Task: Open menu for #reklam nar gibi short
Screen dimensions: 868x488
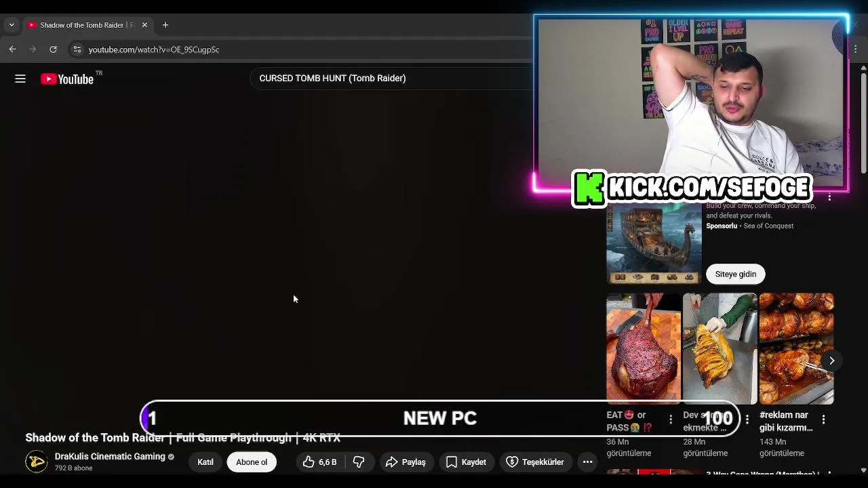Action: pyautogui.click(x=823, y=420)
